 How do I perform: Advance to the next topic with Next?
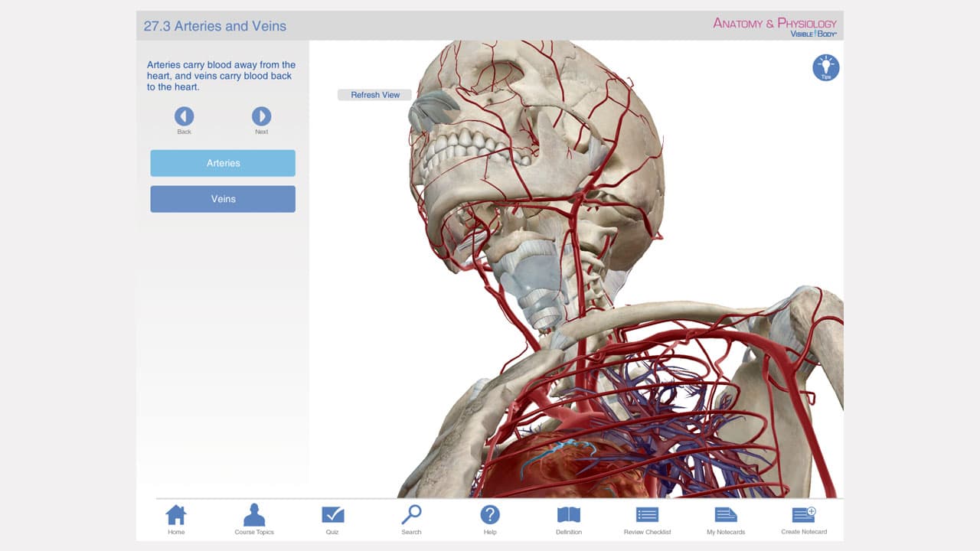coord(261,116)
